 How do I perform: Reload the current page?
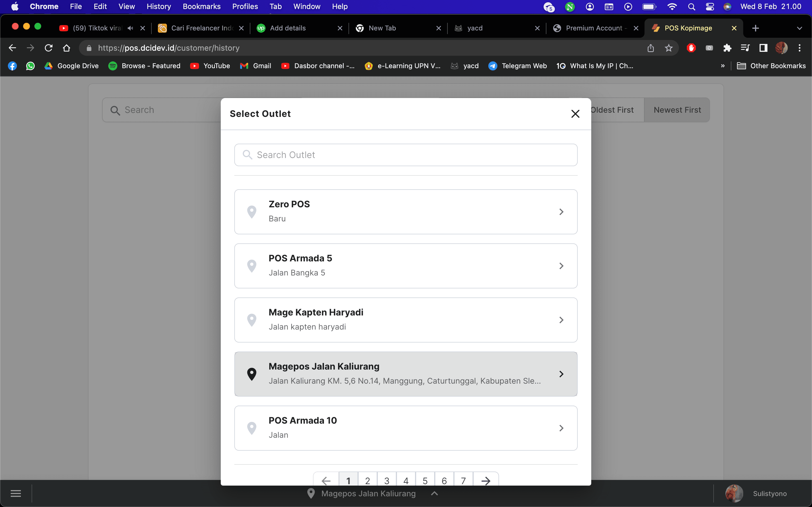tap(49, 48)
